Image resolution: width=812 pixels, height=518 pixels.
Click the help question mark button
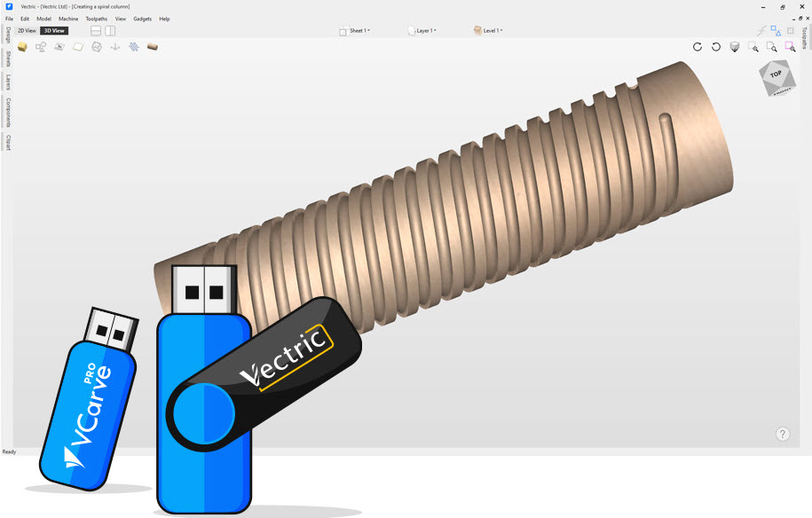click(783, 434)
